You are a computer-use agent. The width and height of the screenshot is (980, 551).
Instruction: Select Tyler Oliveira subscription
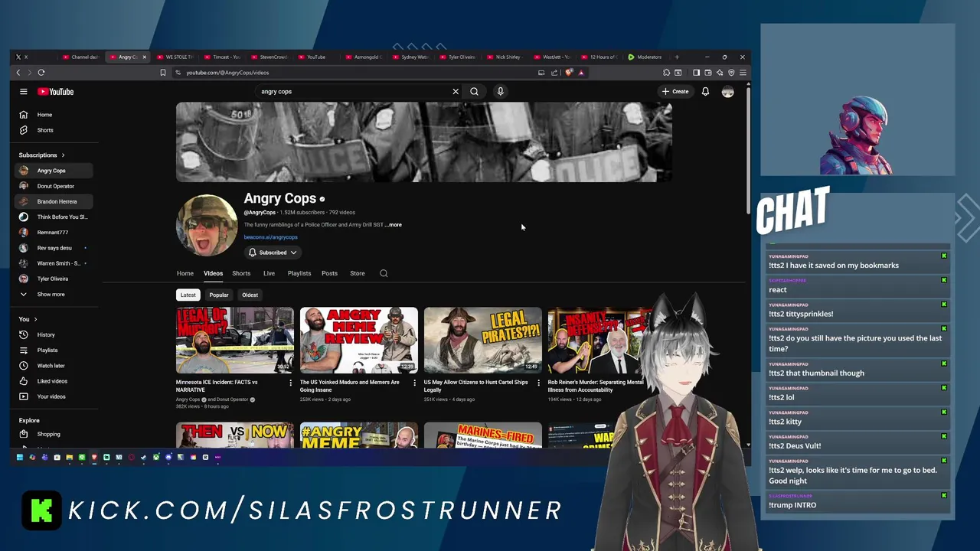(x=54, y=279)
